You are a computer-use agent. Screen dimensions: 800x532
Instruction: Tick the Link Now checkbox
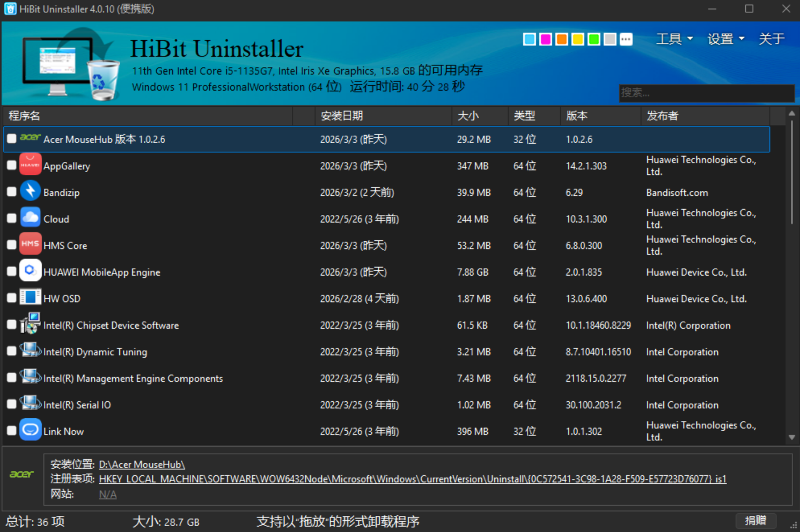click(x=11, y=431)
